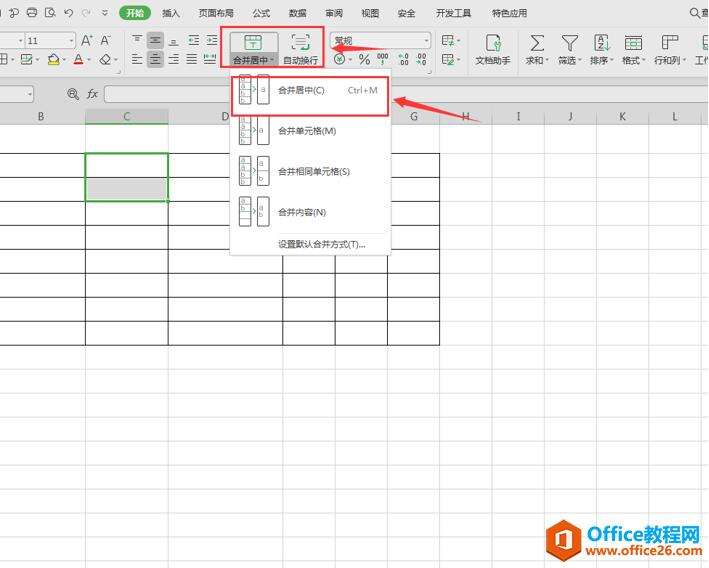Switch to the 审阅 tab
This screenshot has width=709, height=568.
click(x=334, y=13)
